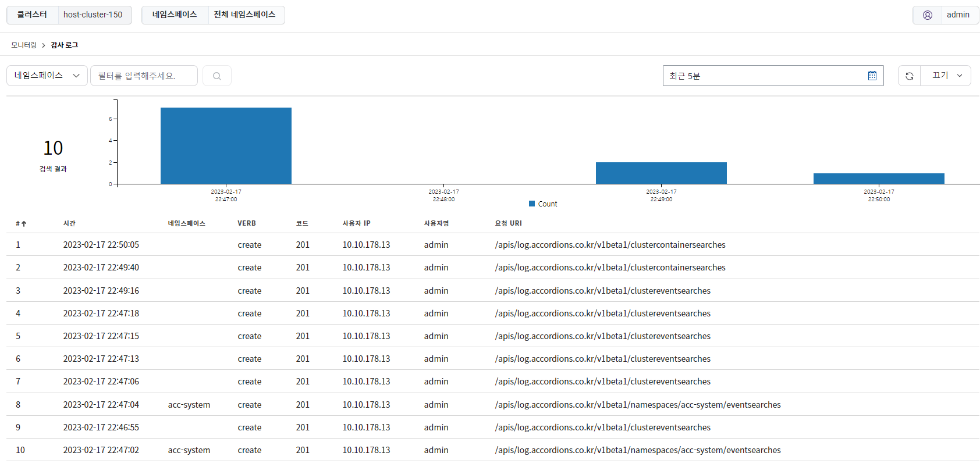Select the row timestamped 2023-02-17 22:49:40
The height and width of the screenshot is (474, 980).
[493, 268]
